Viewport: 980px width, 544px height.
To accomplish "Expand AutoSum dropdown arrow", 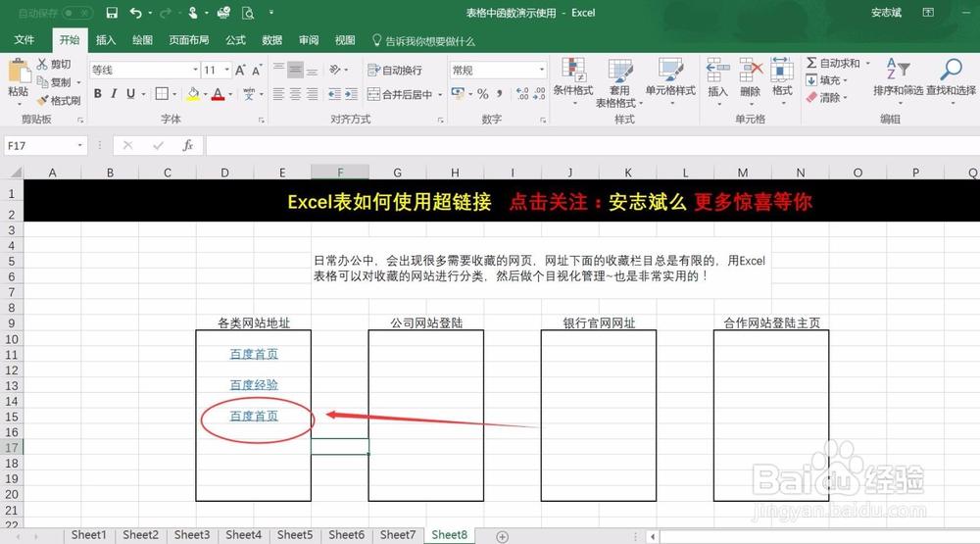I will point(867,63).
